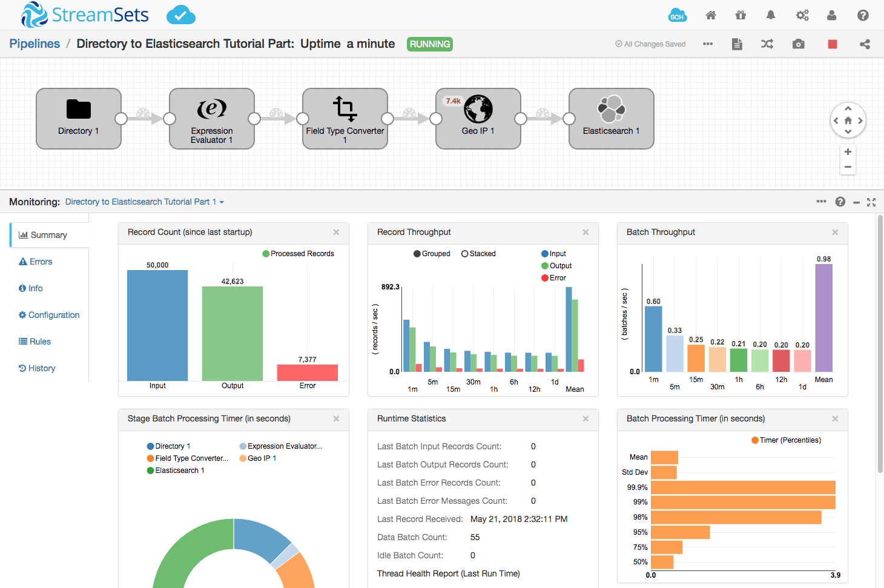Switch to the Errors tab

pyautogui.click(x=41, y=262)
